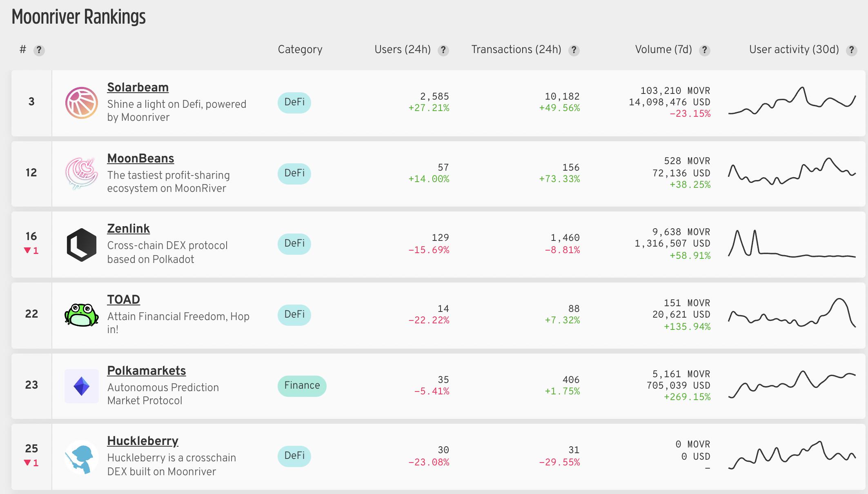Click help icon next to rank # header
Screen dimensions: 868x494
click(x=39, y=50)
